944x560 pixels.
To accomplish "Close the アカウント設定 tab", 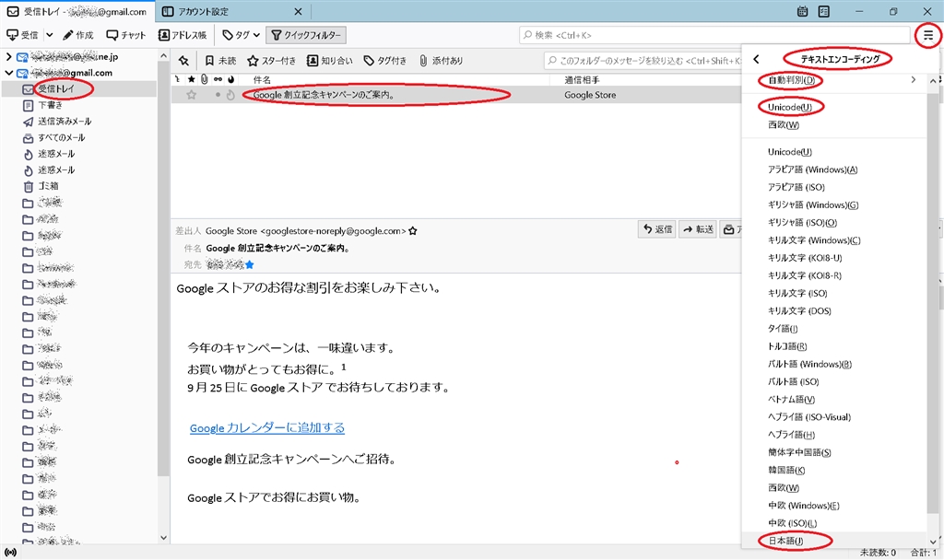I will click(298, 11).
